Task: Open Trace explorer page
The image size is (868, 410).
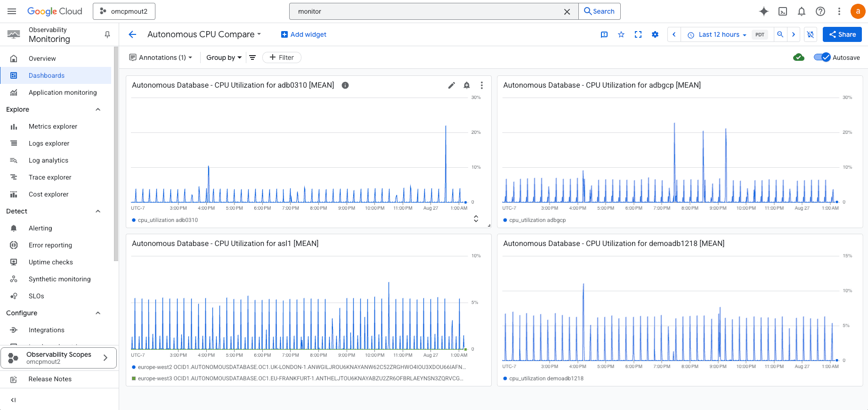Action: [x=56, y=177]
